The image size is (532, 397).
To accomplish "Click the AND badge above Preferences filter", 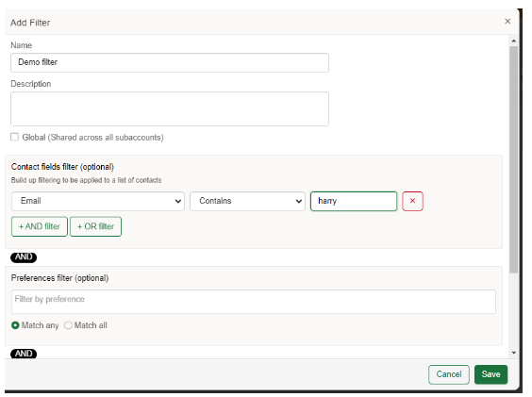I will pos(24,257).
